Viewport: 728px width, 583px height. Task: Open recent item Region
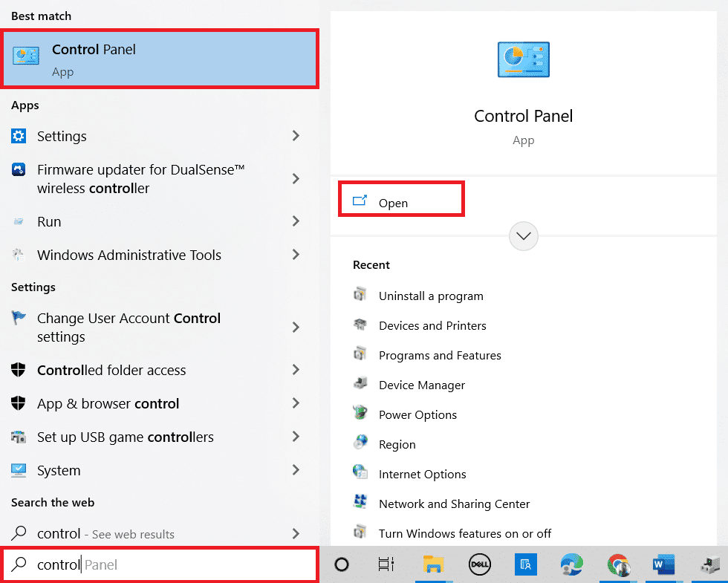pyautogui.click(x=397, y=445)
